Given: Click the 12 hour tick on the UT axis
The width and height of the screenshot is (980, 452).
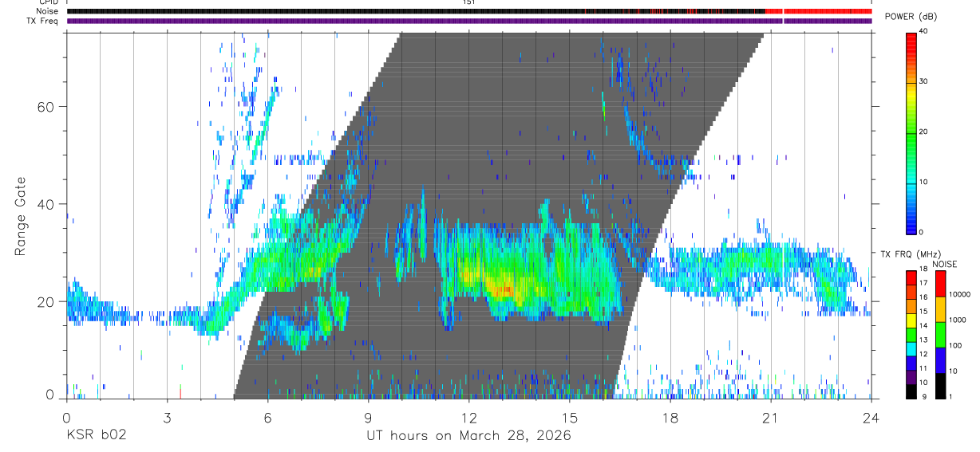Looking at the screenshot, I should click(469, 416).
